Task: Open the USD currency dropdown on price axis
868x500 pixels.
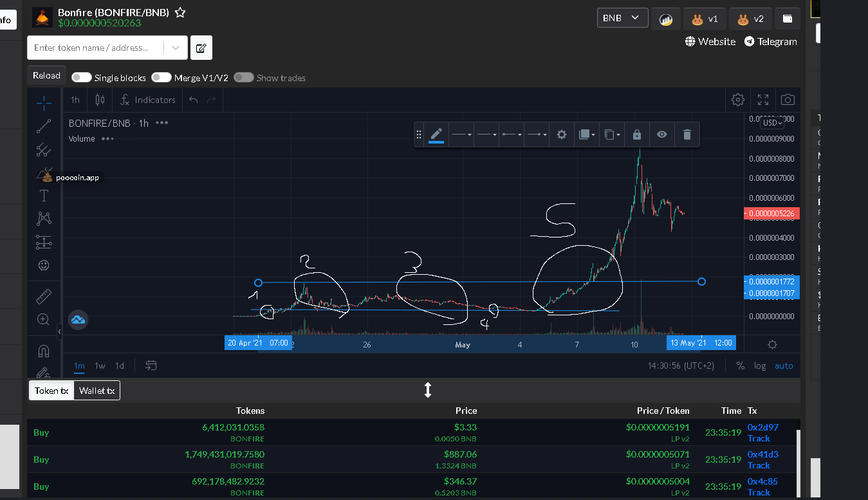Action: click(773, 122)
